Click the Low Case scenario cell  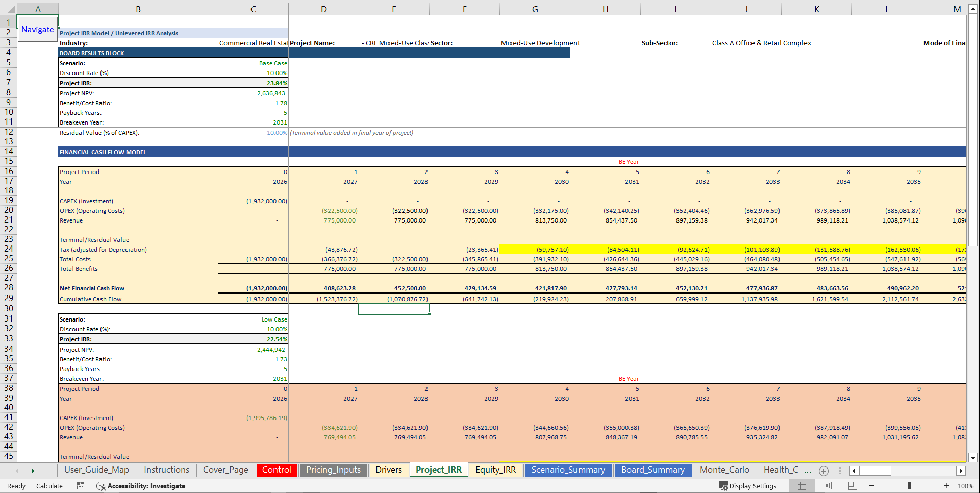pos(253,319)
